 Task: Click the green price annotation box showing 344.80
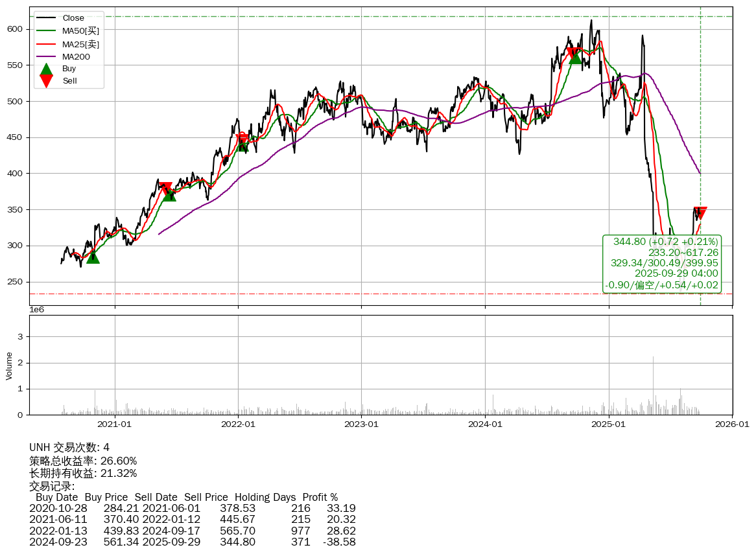tap(662, 264)
